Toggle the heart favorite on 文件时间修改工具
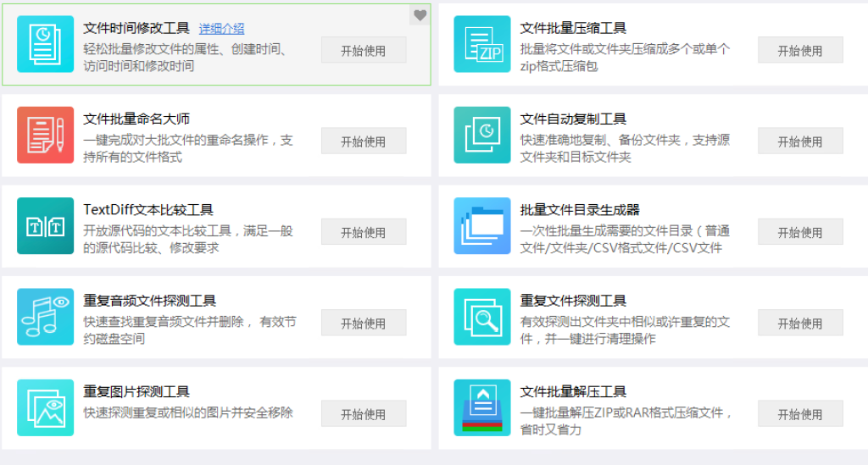 (x=420, y=15)
